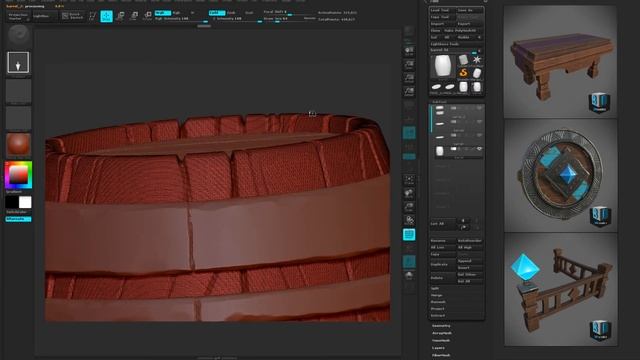Toggle the Zsub sculpt mode button

[231, 13]
